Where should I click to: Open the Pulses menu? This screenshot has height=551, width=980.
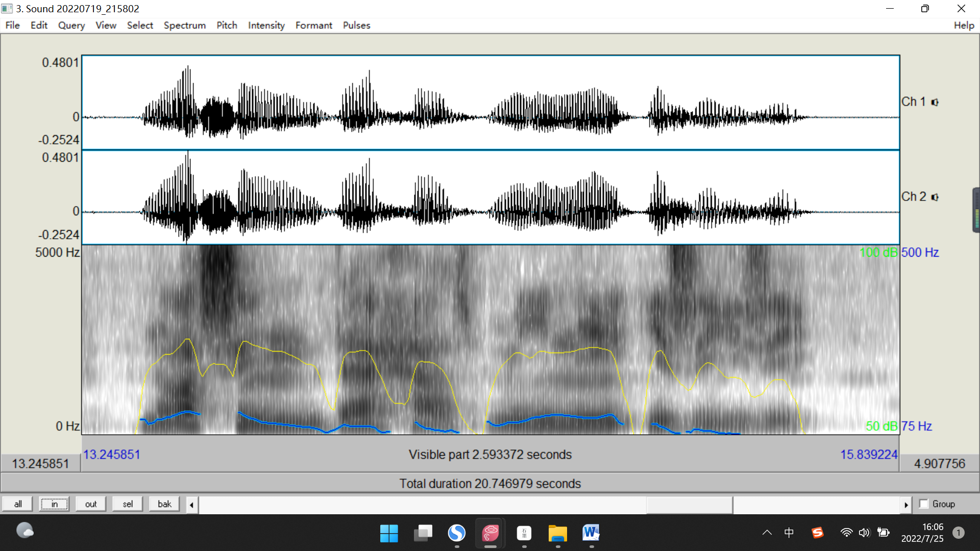[356, 25]
